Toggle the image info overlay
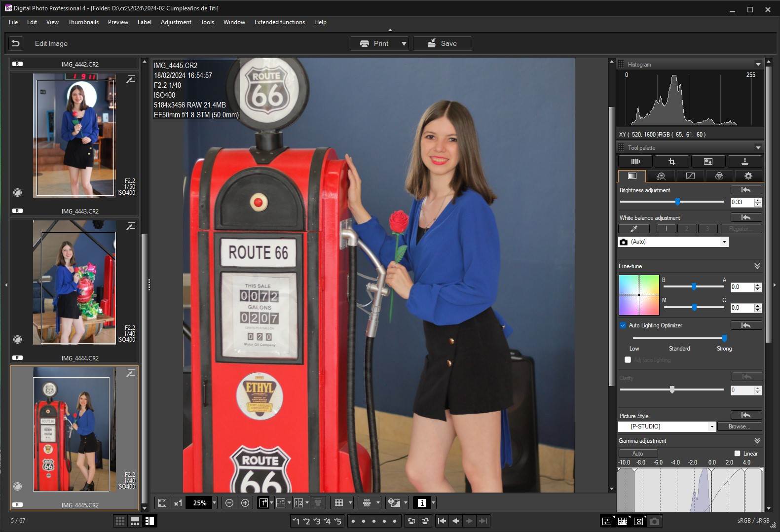Image resolution: width=780 pixels, height=532 pixels. (422, 503)
